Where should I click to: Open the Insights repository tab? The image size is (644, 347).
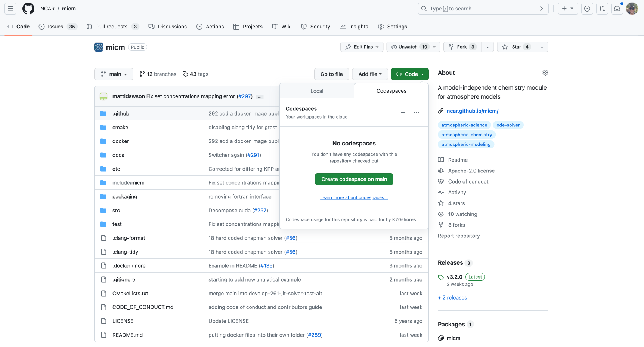pyautogui.click(x=354, y=27)
